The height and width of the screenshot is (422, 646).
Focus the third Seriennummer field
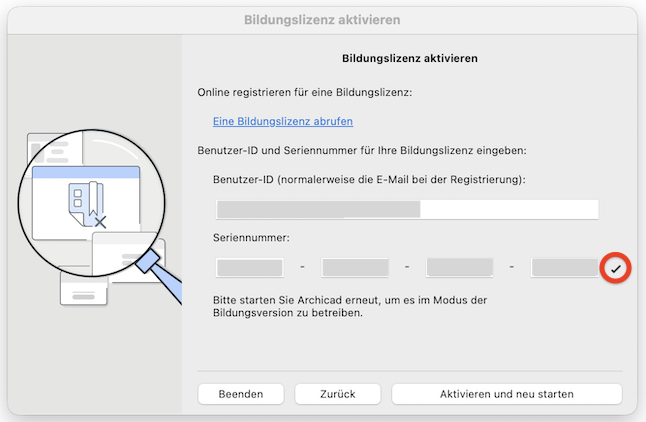point(459,267)
